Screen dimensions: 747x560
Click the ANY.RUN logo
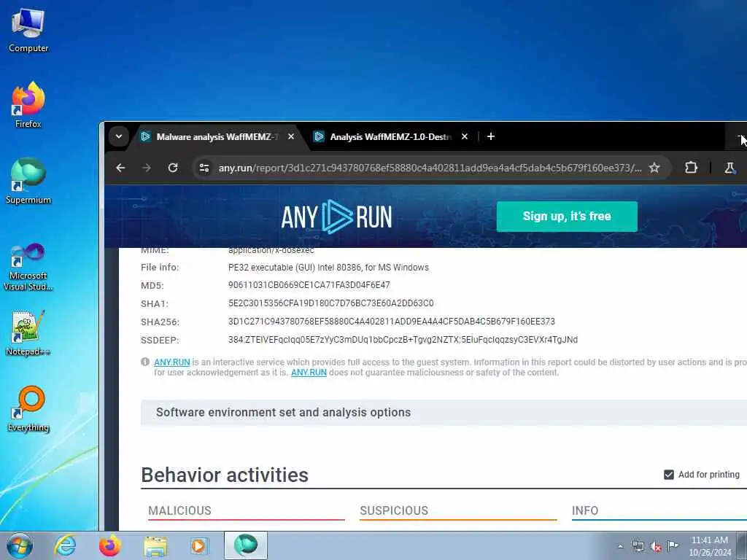pos(336,217)
